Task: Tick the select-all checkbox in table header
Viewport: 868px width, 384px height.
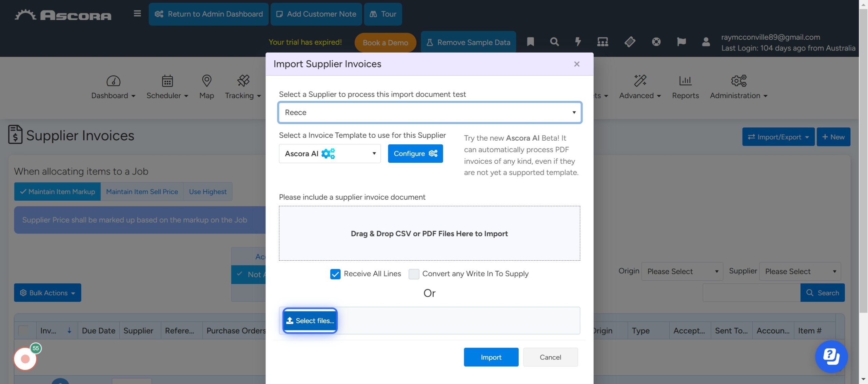Action: [x=23, y=330]
